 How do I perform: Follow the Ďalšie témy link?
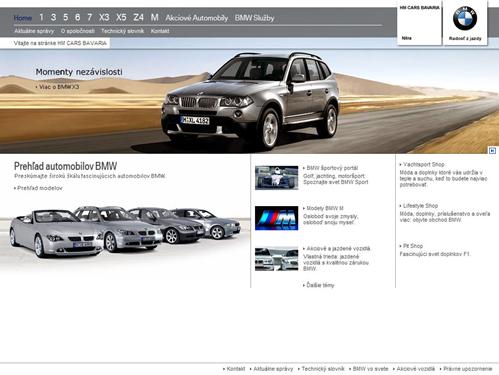319,285
